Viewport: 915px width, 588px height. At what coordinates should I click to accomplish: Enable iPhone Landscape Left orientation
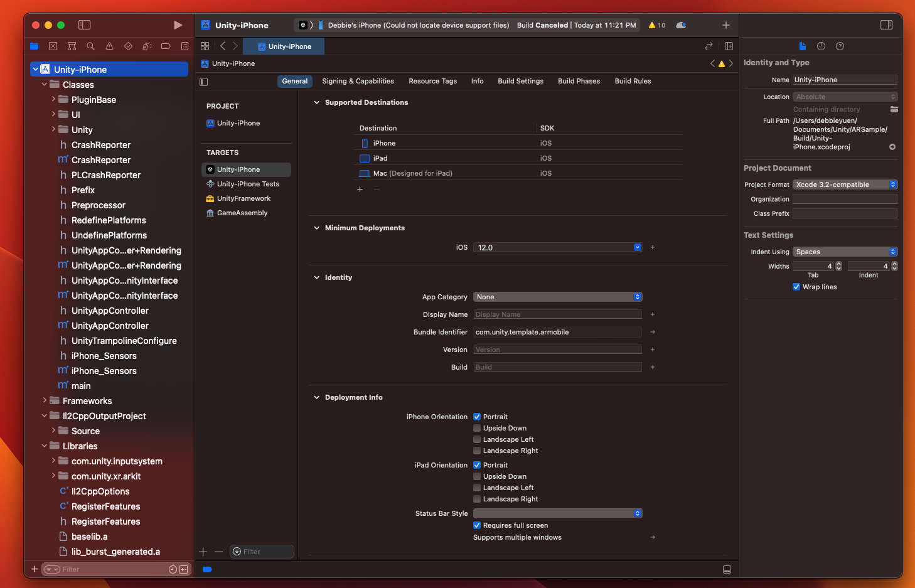coord(477,439)
